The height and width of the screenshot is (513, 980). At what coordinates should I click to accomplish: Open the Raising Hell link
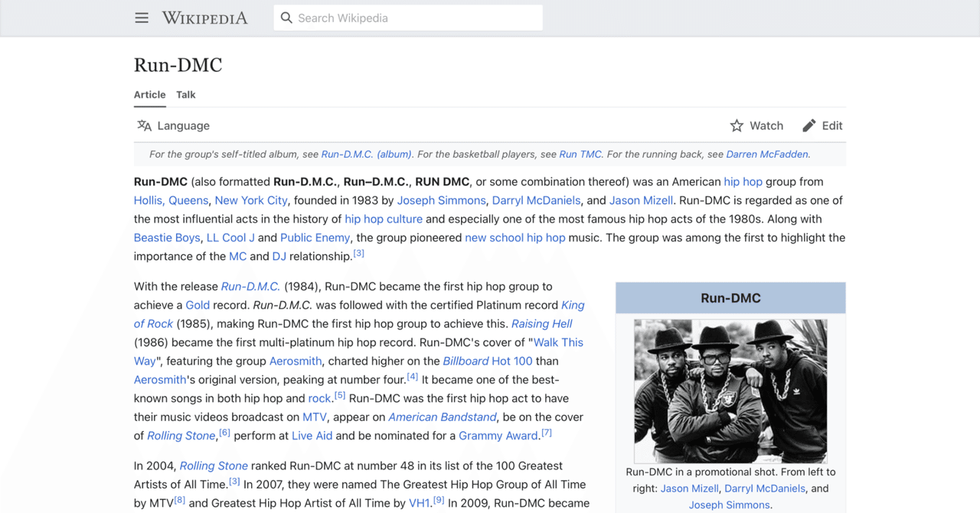pos(542,324)
